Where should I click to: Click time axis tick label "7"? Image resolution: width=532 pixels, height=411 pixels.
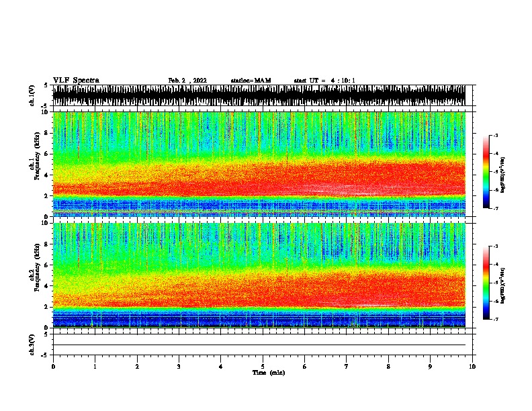(x=347, y=366)
